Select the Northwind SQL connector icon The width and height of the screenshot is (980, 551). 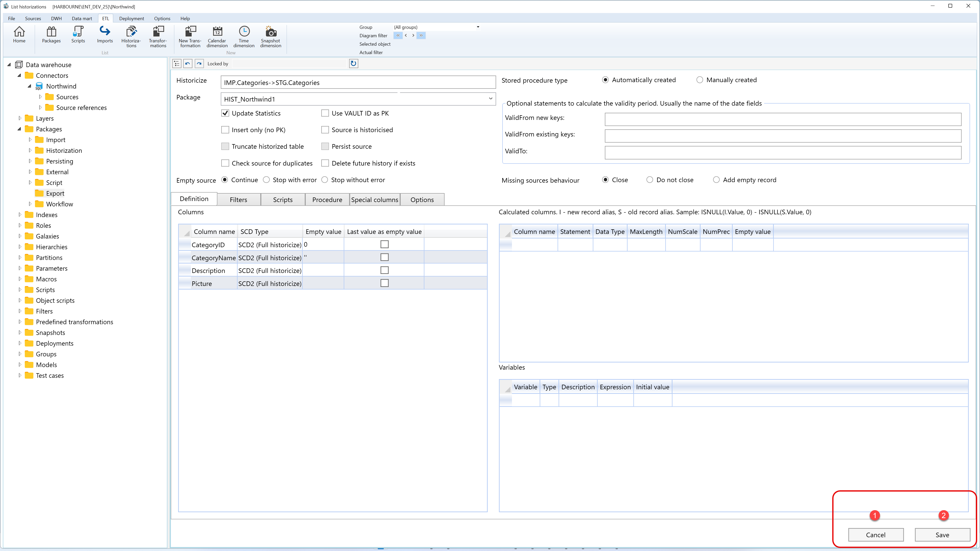click(x=39, y=86)
